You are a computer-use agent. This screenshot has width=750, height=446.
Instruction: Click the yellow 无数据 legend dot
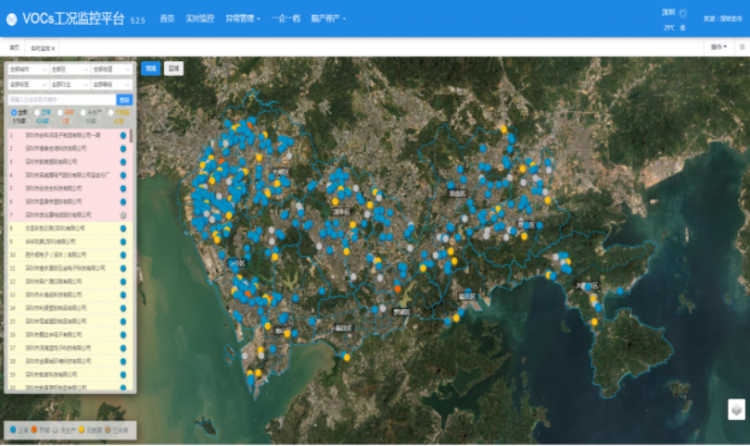[x=81, y=430]
